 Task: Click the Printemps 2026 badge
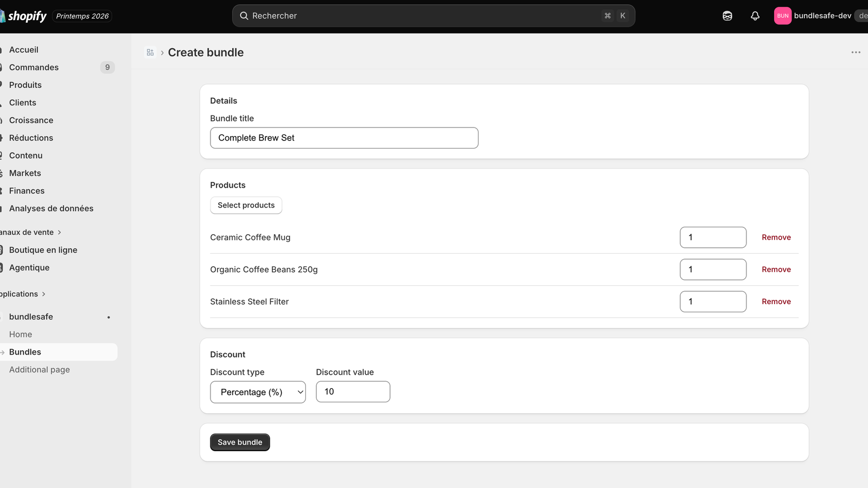[x=82, y=16]
